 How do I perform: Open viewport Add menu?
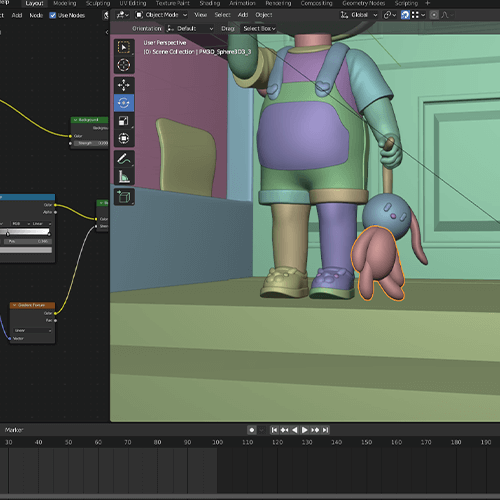243,15
